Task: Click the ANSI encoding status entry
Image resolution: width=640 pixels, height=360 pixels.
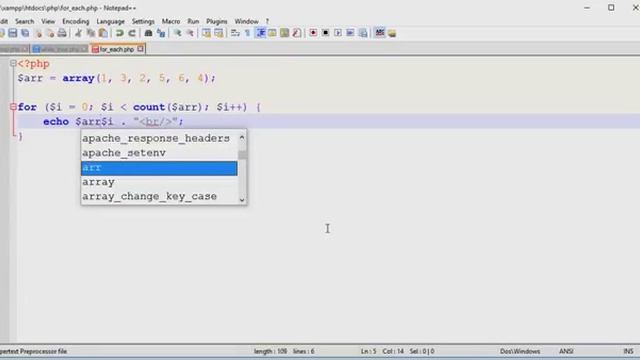Action: point(566,351)
